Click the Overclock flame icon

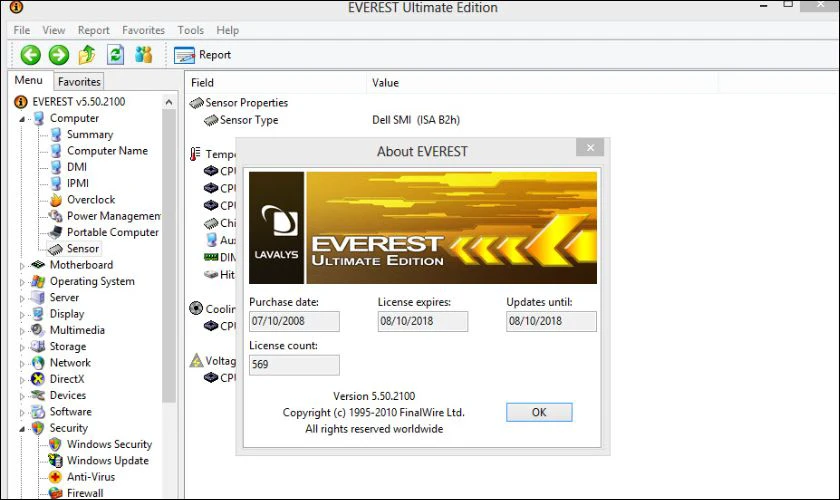(56, 200)
